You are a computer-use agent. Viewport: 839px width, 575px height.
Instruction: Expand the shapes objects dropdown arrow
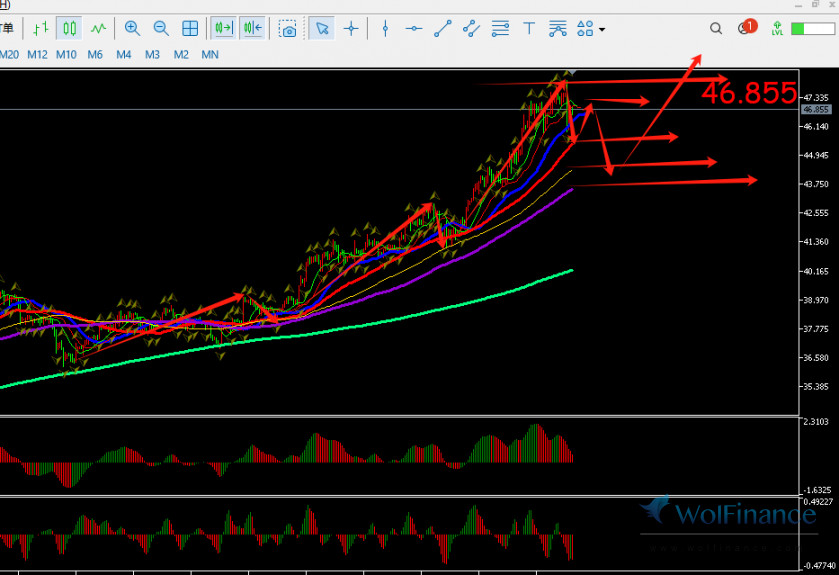[602, 30]
